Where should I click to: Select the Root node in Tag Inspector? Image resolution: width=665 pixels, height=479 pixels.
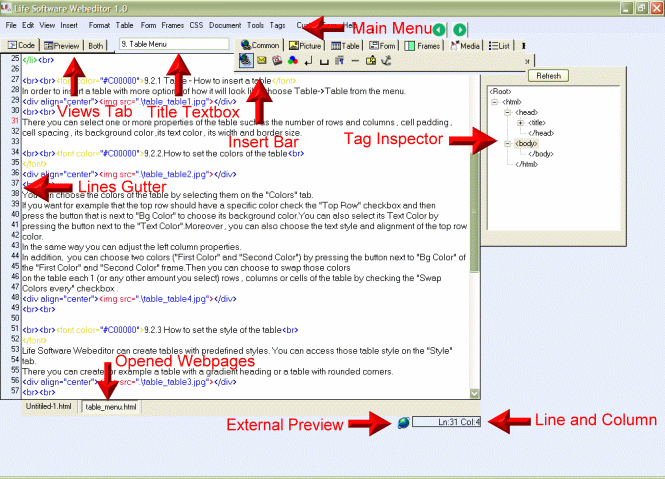click(x=500, y=92)
